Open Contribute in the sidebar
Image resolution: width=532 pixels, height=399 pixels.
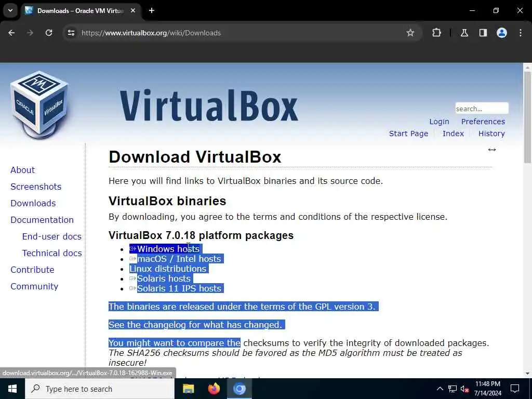32,270
